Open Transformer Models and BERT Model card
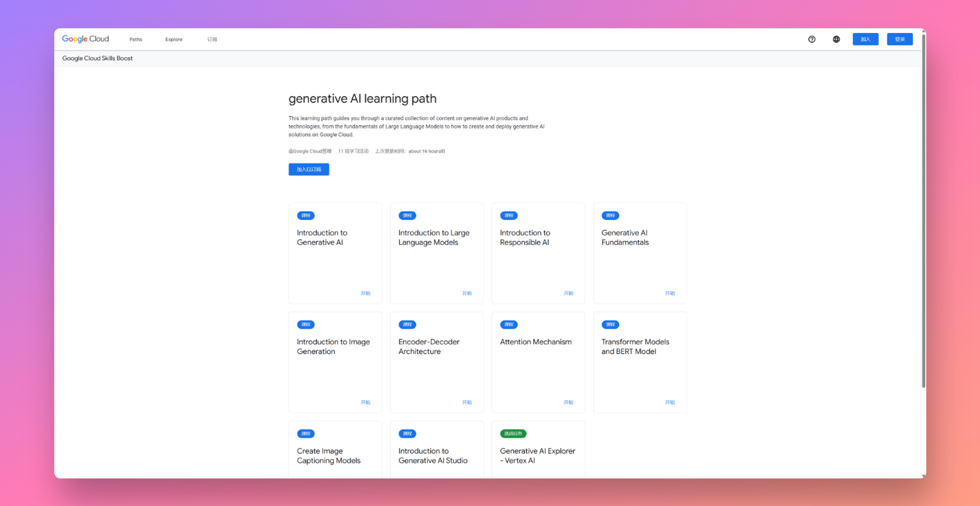Screen dimensions: 980x506 (x=640, y=362)
